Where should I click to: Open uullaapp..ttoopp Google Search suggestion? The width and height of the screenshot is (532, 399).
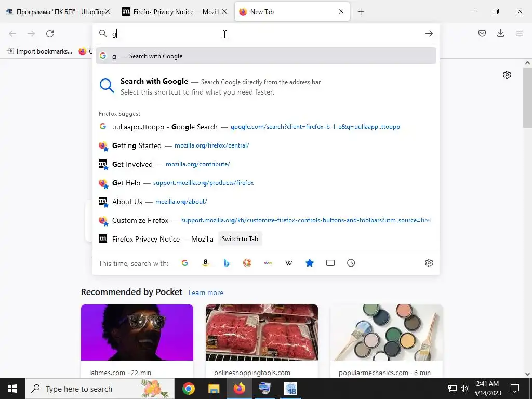[x=265, y=127]
